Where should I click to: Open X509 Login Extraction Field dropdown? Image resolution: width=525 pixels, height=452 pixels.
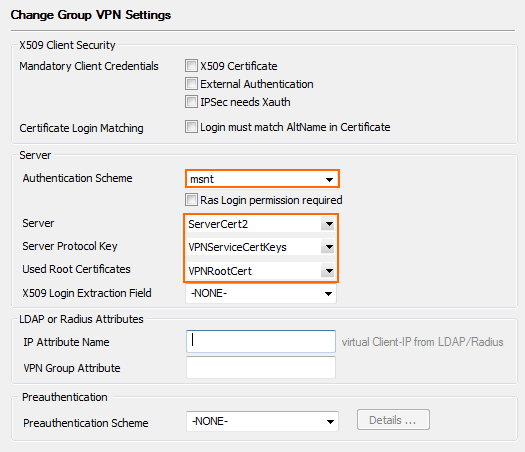[x=261, y=294]
